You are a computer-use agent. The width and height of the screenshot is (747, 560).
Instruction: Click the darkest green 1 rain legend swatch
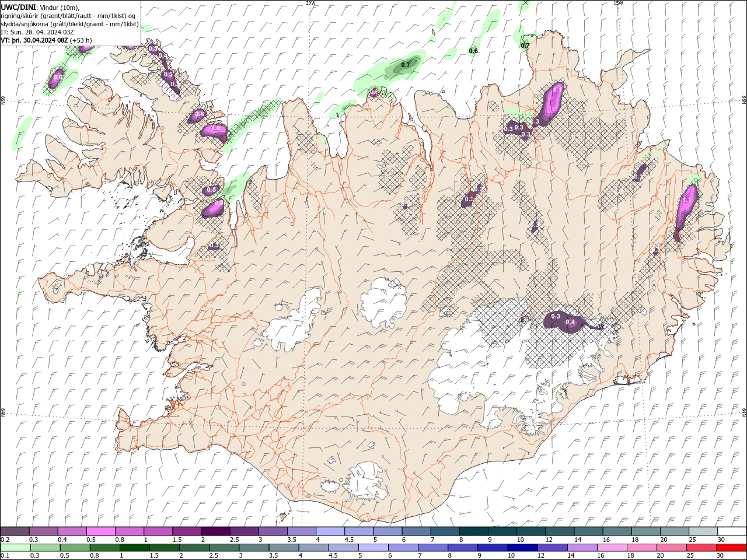[x=135, y=548]
